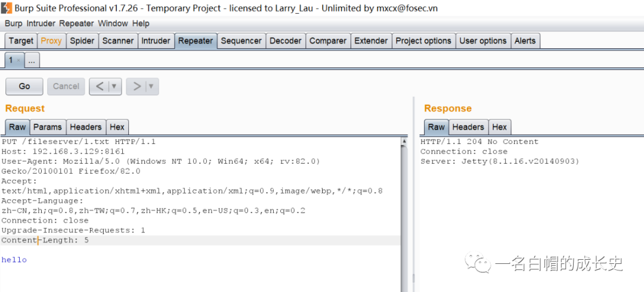Image resolution: width=644 pixels, height=292 pixels.
Task: Click the Connection: close request header
Action: coord(45,220)
